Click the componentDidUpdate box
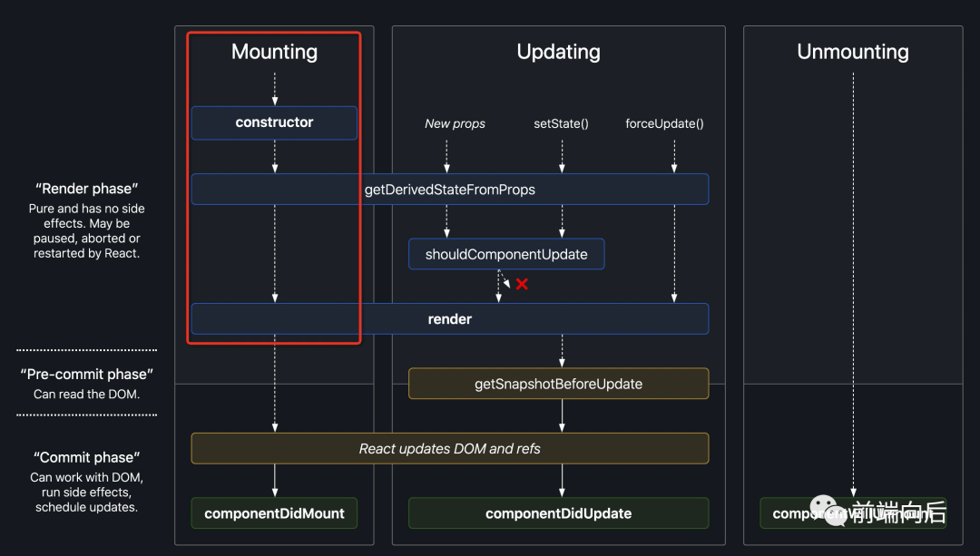This screenshot has width=980, height=556. [558, 513]
